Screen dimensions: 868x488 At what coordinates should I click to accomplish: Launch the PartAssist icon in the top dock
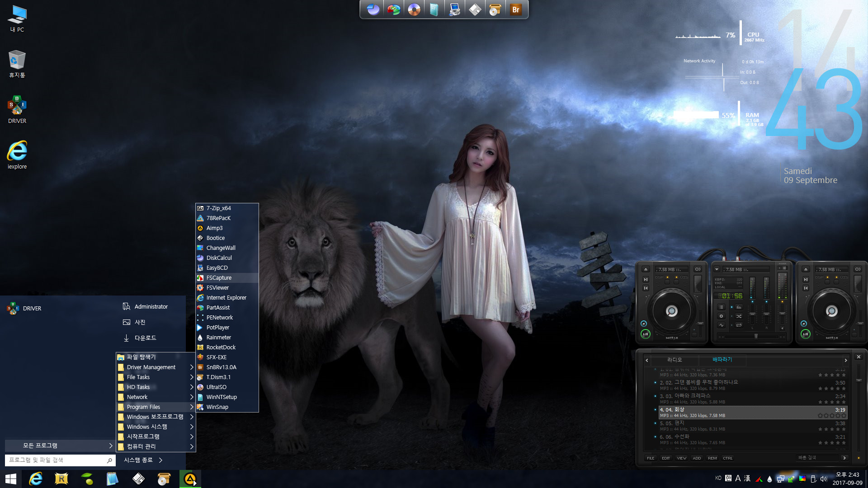pos(394,9)
